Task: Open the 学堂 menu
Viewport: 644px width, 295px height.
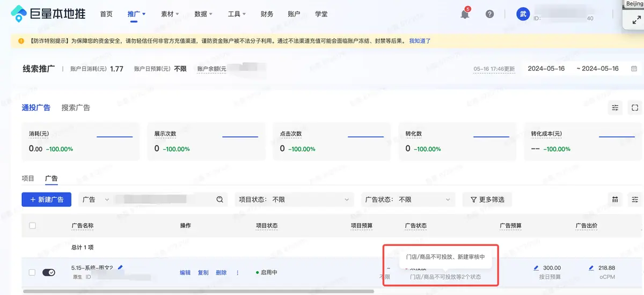Action: [x=321, y=14]
